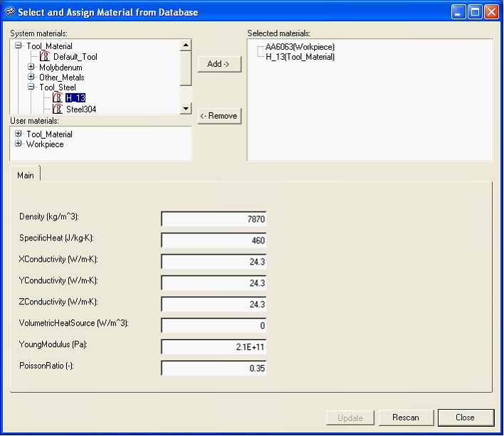Expand the Molybdenum category
This screenshot has height=436, width=504.
point(31,68)
